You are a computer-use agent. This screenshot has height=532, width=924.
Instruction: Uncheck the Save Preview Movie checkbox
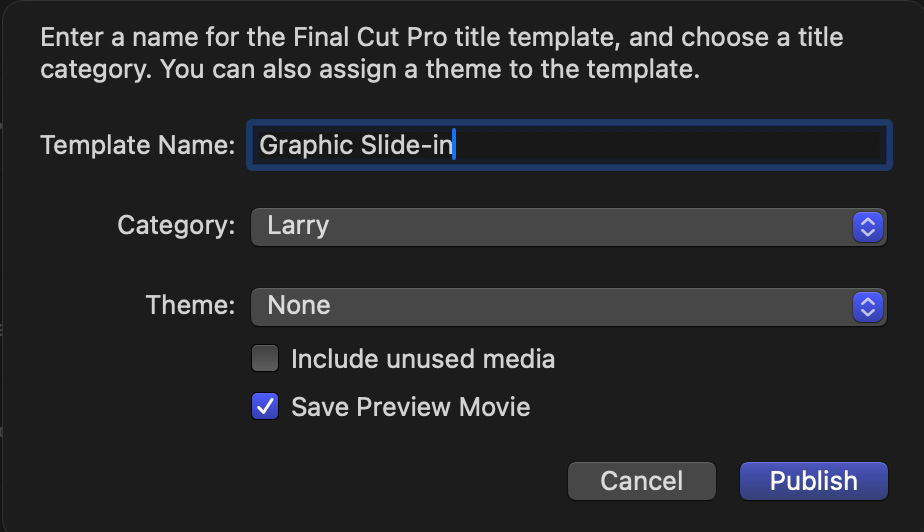pos(265,406)
